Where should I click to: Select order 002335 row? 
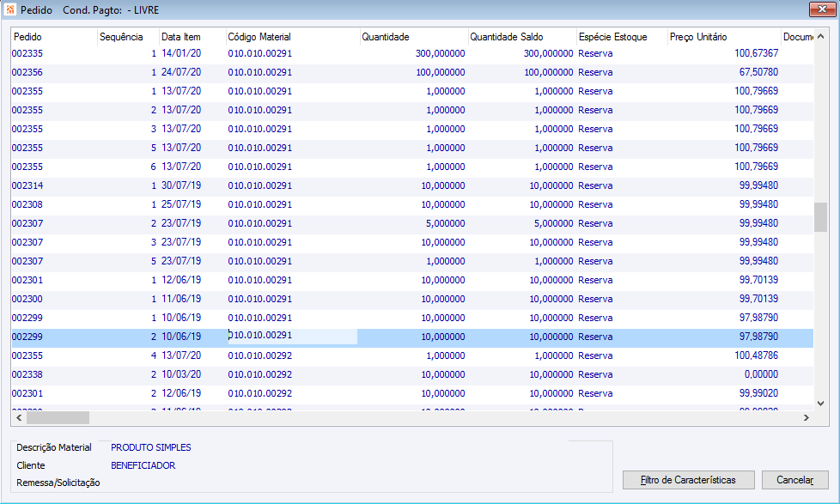tap(412, 53)
